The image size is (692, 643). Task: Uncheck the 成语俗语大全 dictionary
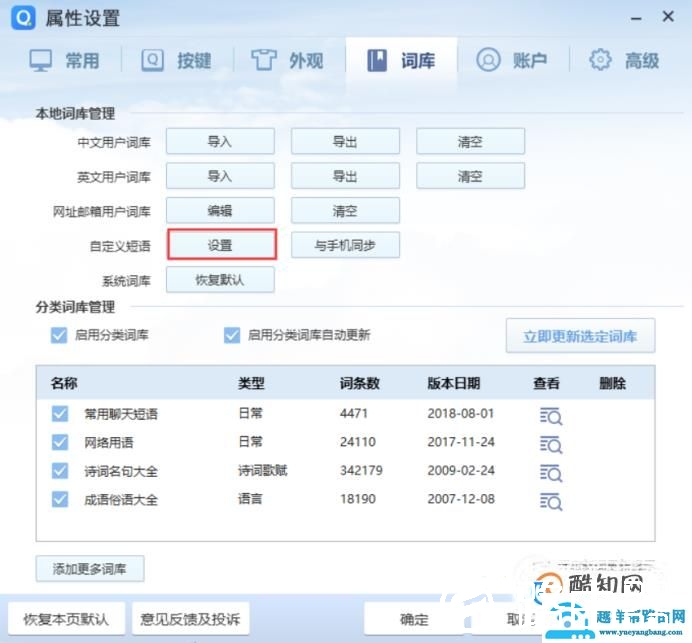[60, 500]
